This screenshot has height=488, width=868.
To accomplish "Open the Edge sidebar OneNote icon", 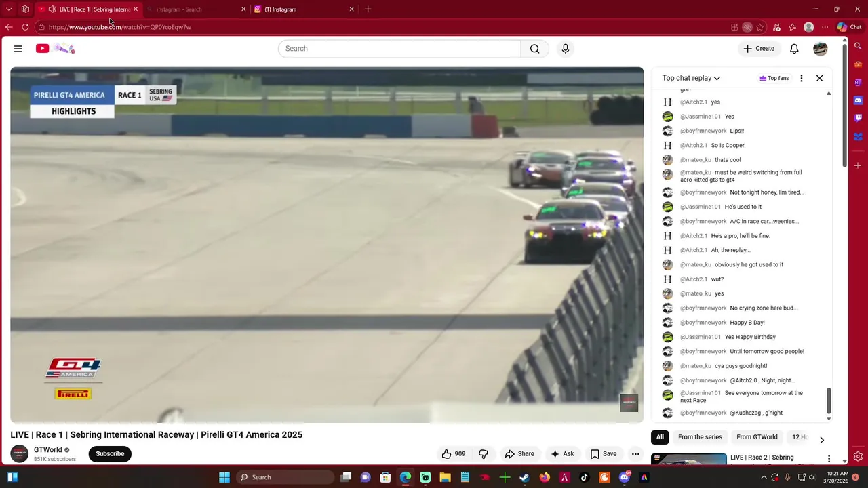I will [x=858, y=82].
